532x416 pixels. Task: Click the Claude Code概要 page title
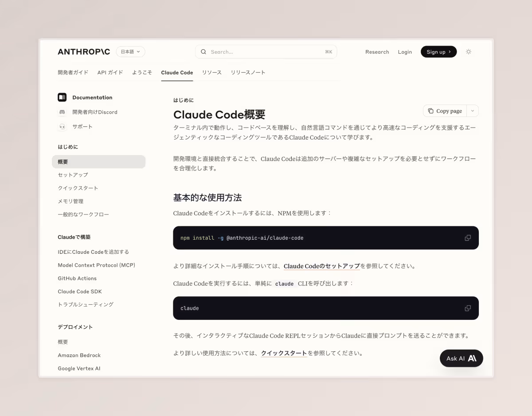(219, 114)
